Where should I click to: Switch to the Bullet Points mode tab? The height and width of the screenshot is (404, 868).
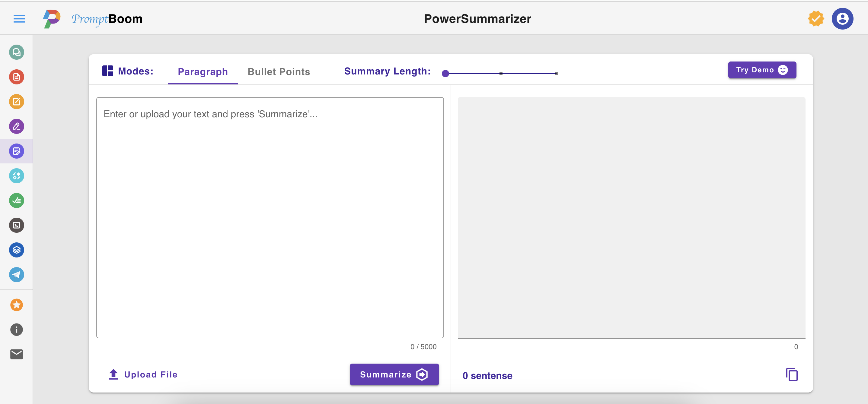coord(279,72)
